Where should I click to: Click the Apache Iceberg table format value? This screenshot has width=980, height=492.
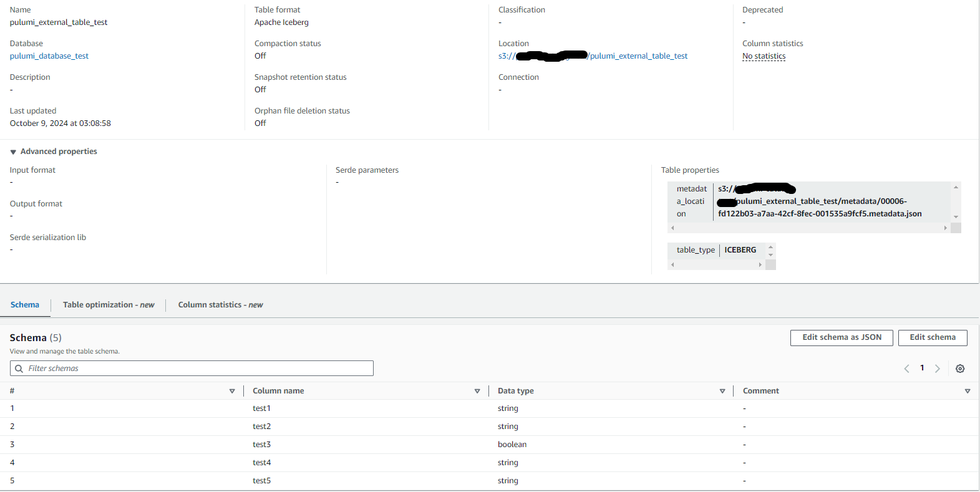pos(281,22)
